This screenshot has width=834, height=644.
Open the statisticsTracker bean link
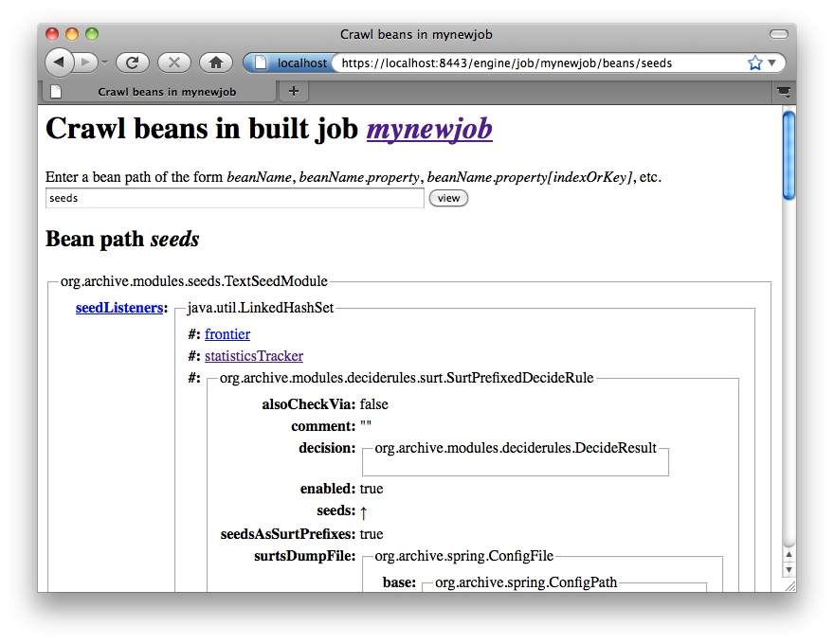coord(254,356)
